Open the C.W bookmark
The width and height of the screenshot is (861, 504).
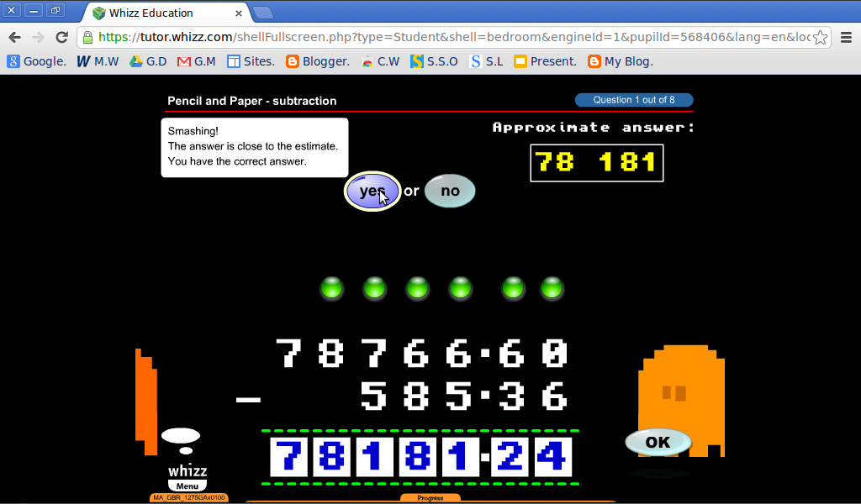[381, 61]
